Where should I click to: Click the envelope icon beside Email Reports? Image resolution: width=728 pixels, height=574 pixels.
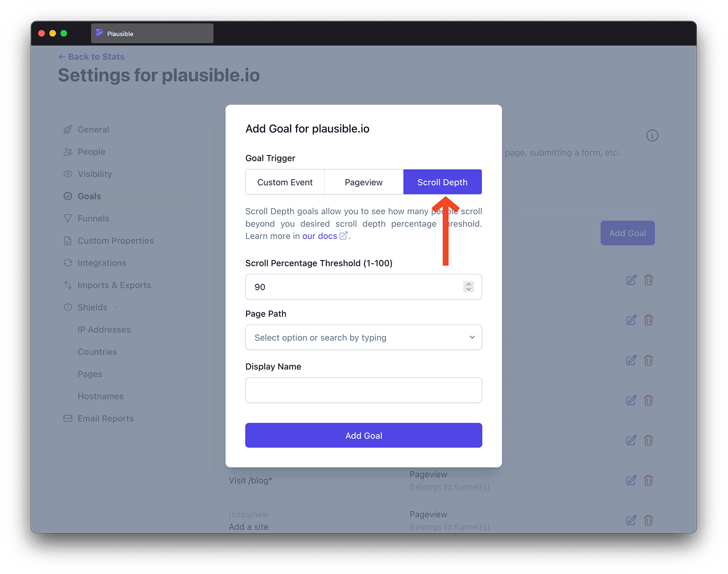tap(68, 418)
